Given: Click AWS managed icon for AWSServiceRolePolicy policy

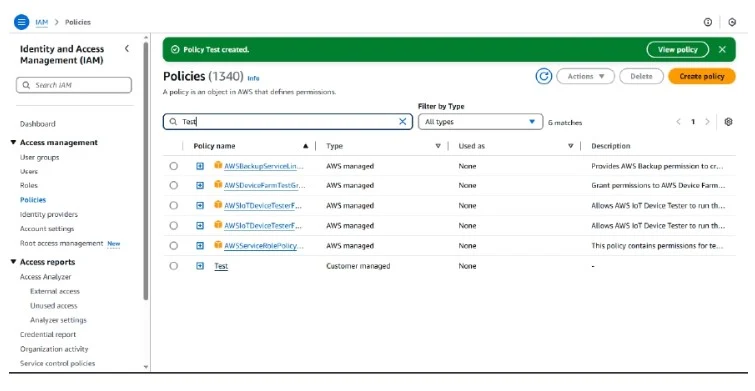Looking at the screenshot, I should tap(218, 245).
